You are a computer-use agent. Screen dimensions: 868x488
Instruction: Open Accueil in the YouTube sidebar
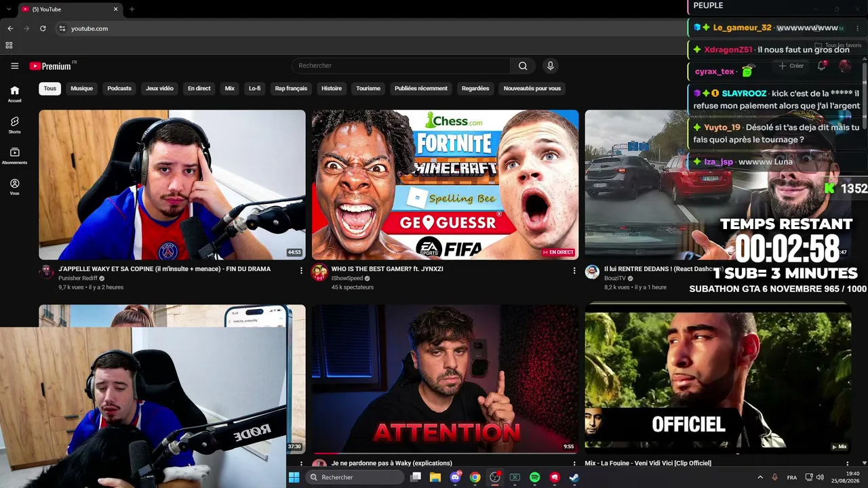click(x=14, y=94)
